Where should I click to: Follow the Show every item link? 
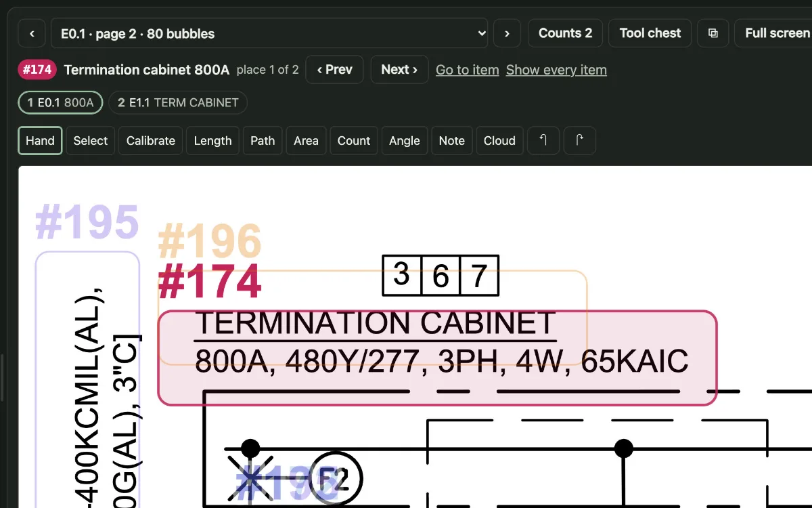tap(556, 70)
